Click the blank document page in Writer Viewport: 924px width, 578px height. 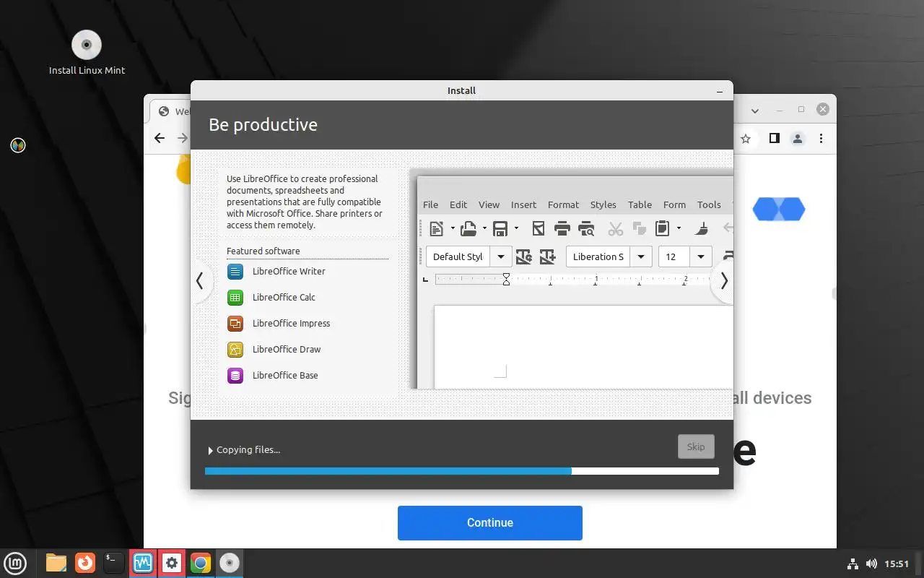(583, 347)
